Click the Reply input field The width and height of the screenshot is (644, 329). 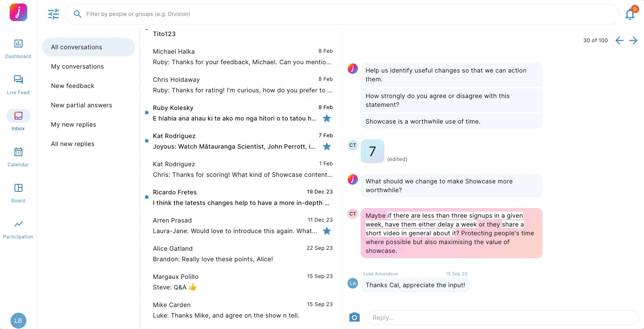[x=483, y=317]
